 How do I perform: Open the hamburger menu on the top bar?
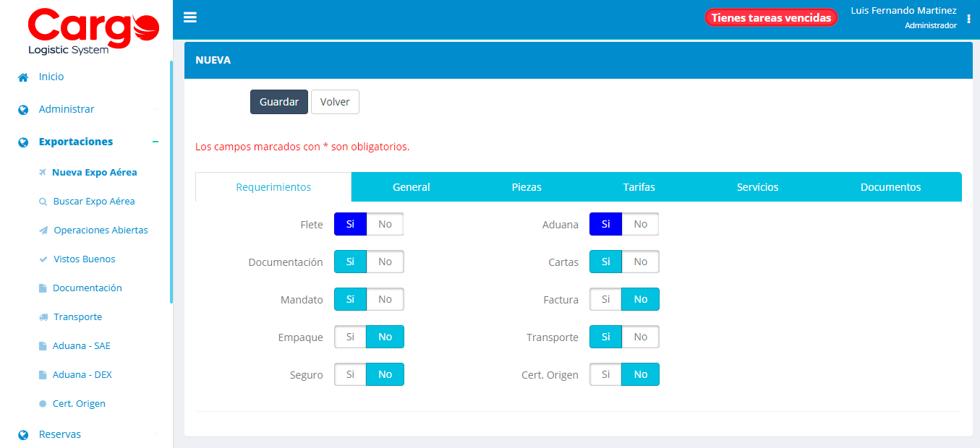click(189, 17)
